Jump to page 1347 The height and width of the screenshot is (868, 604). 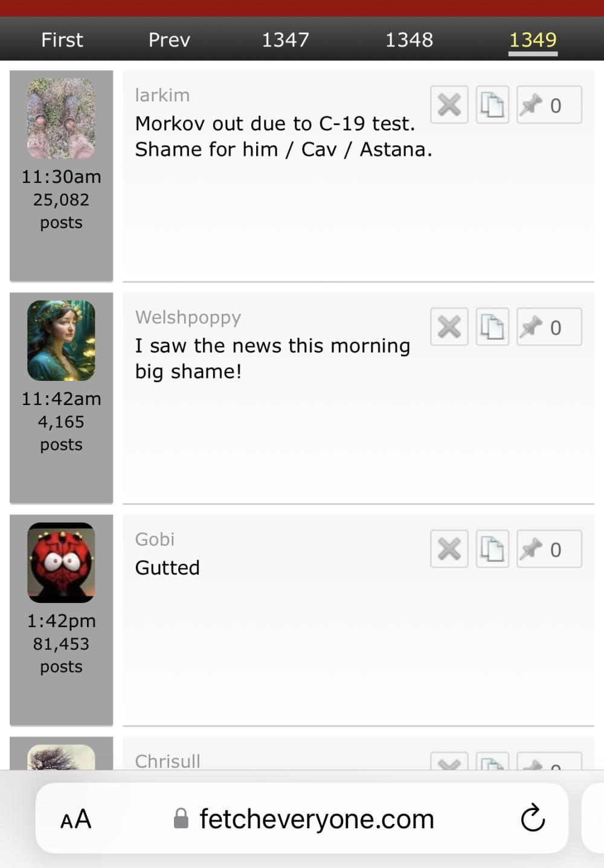[285, 40]
